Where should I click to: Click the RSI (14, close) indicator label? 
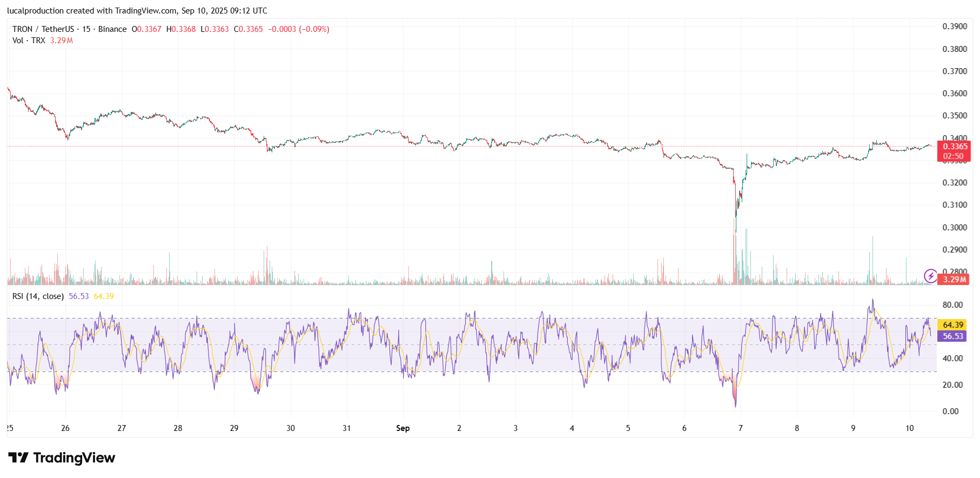click(x=38, y=296)
